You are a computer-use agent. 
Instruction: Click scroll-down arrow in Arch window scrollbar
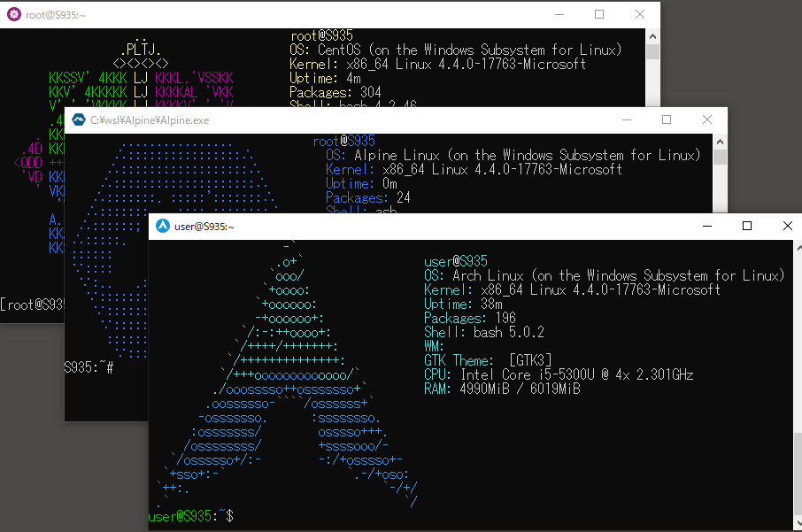[798, 524]
